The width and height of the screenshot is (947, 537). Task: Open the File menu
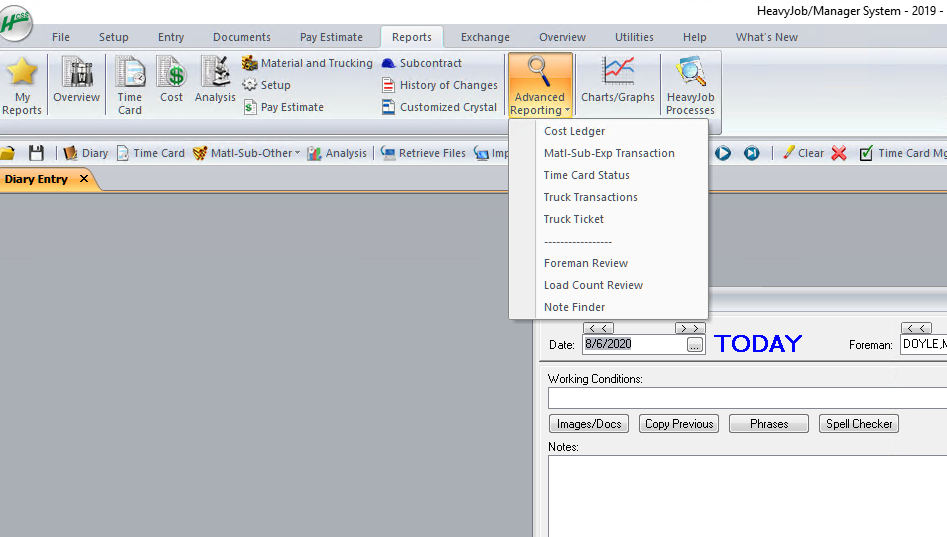(60, 37)
